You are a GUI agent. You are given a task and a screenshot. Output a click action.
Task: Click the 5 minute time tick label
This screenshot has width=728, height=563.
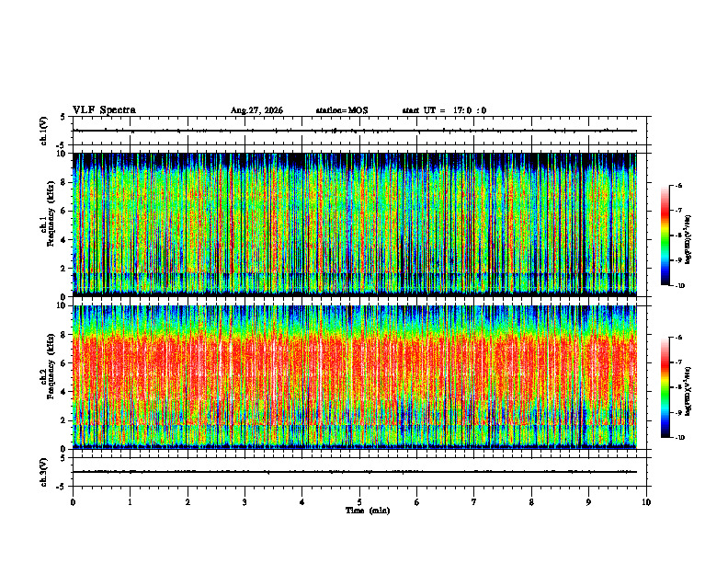point(359,502)
